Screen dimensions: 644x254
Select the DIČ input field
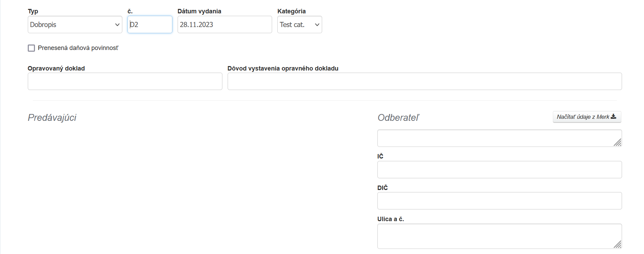point(499,201)
